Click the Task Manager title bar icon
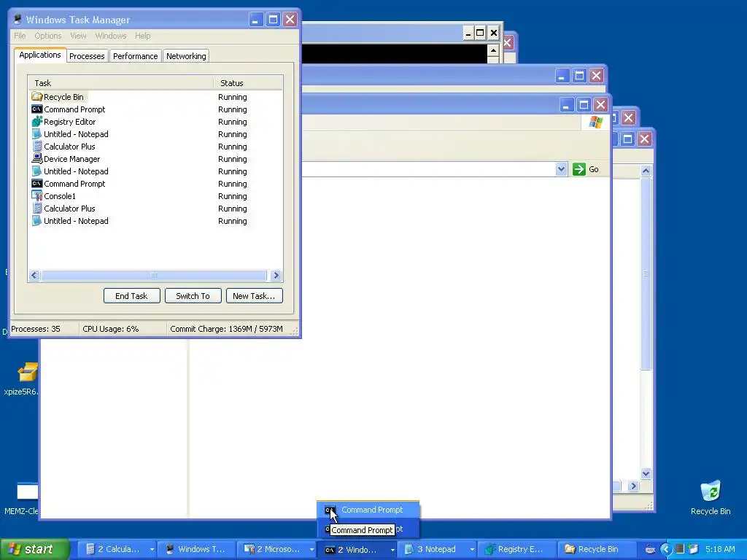The width and height of the screenshot is (747, 560). (18, 20)
